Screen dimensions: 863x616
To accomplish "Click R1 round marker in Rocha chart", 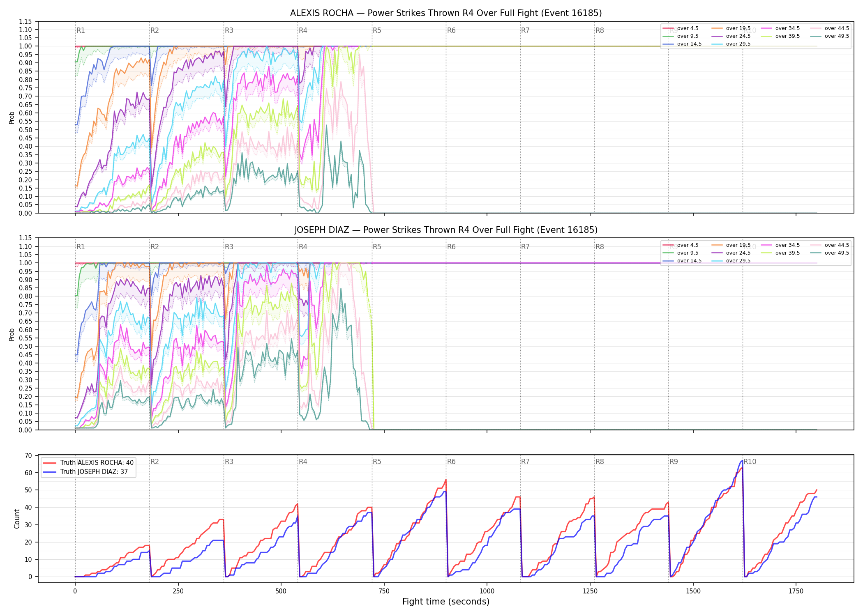I will (81, 30).
